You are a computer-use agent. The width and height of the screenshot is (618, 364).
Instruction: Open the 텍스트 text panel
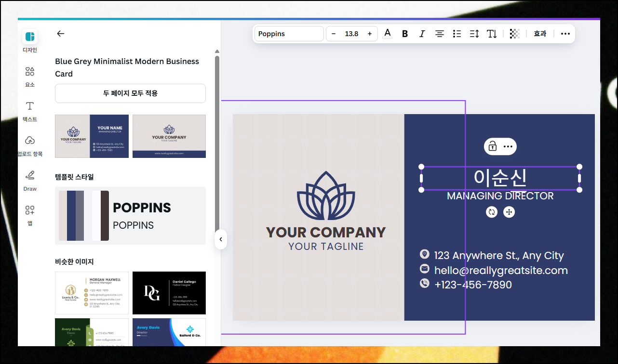point(30,106)
